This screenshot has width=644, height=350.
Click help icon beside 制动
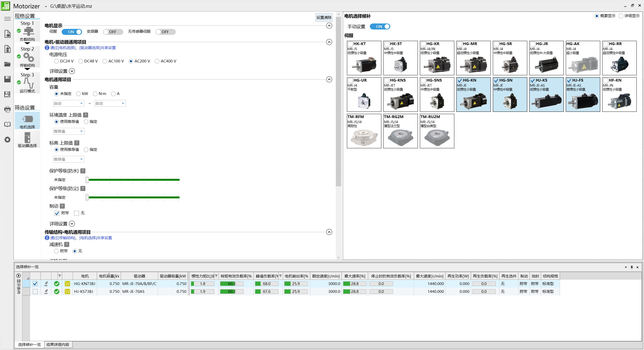[62, 206]
